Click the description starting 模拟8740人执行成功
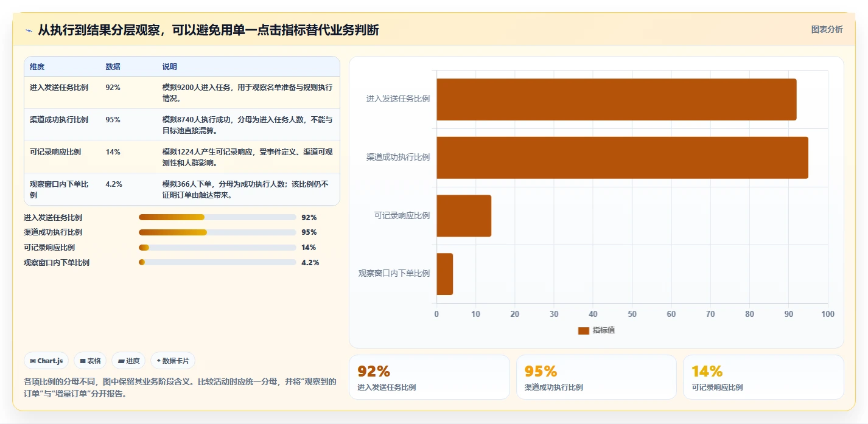 (x=248, y=125)
